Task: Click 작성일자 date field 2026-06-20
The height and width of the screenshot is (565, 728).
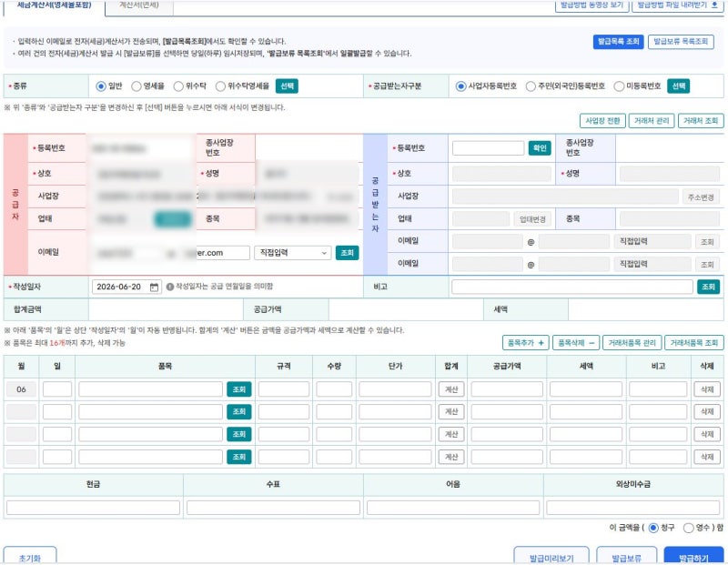Action: [x=126, y=287]
